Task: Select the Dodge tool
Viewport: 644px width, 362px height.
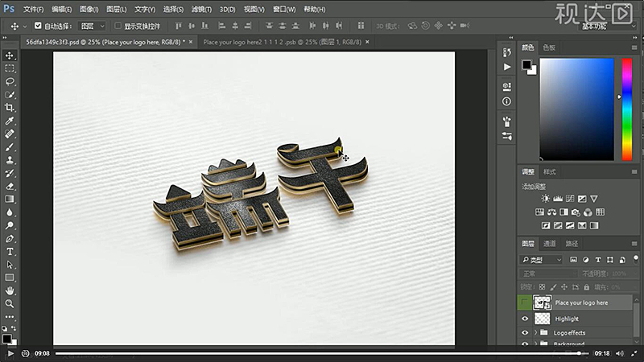Action: click(10, 225)
